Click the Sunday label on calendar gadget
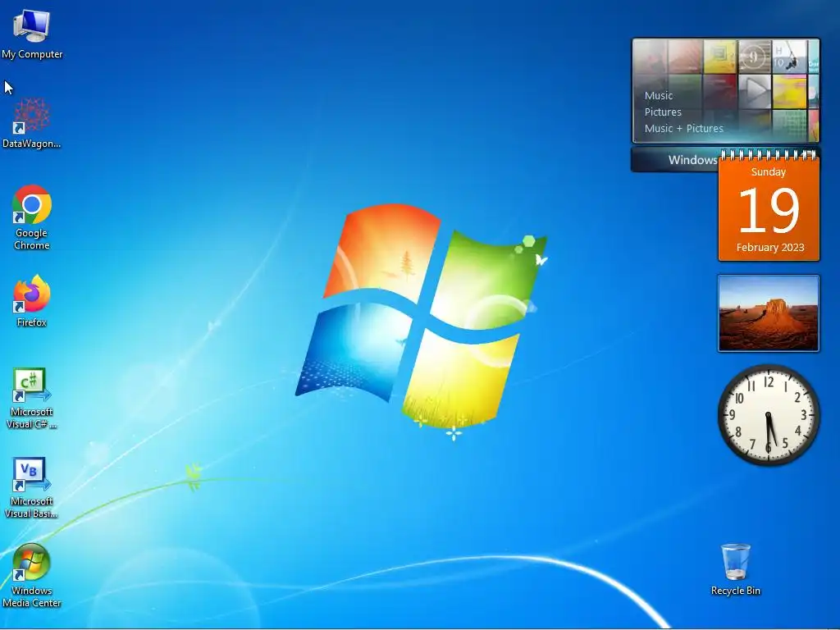This screenshot has width=840, height=630. pyautogui.click(x=768, y=172)
